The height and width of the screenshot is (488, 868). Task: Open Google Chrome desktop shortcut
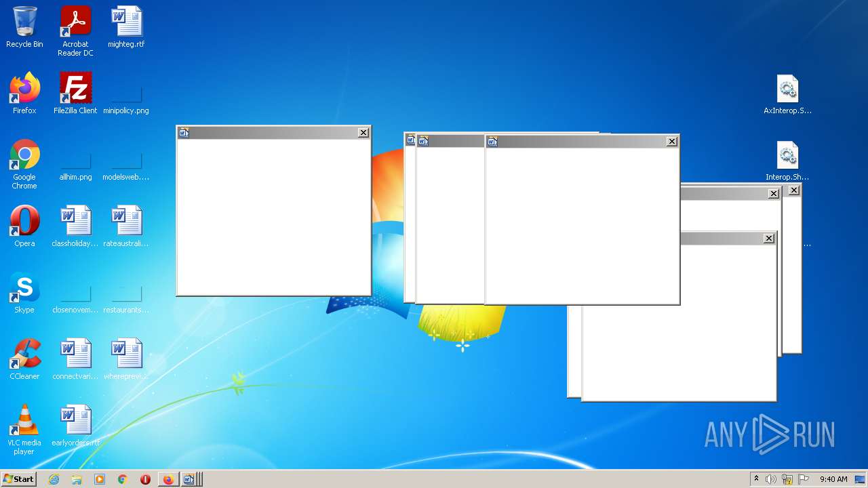click(24, 164)
